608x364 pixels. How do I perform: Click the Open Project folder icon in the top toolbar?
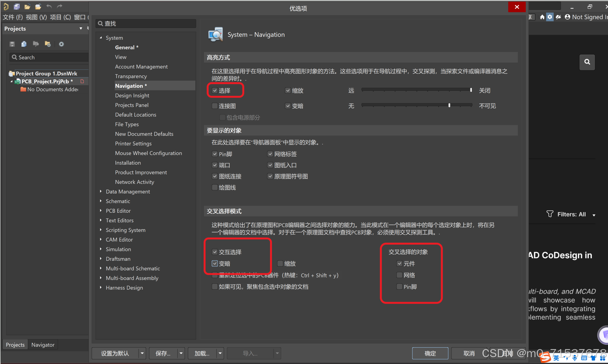[x=38, y=7]
